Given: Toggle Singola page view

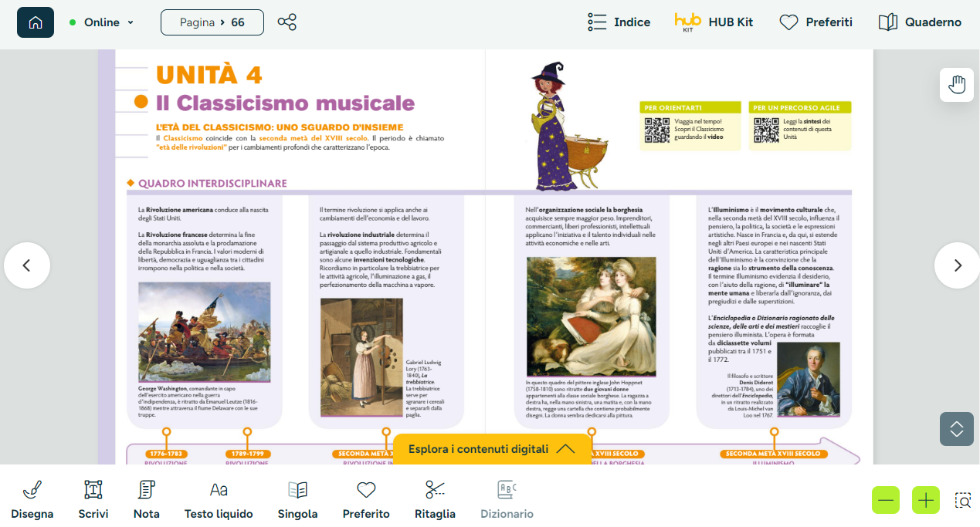Looking at the screenshot, I should 297,499.
